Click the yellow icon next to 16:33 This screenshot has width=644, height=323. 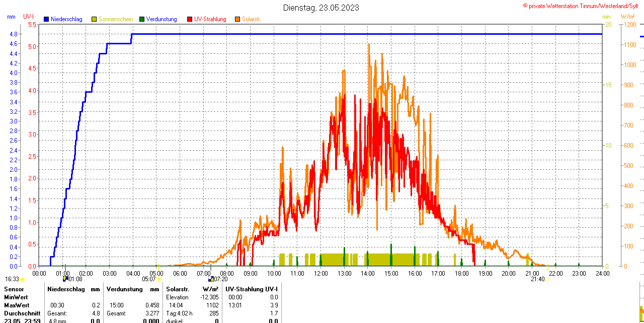23,279
